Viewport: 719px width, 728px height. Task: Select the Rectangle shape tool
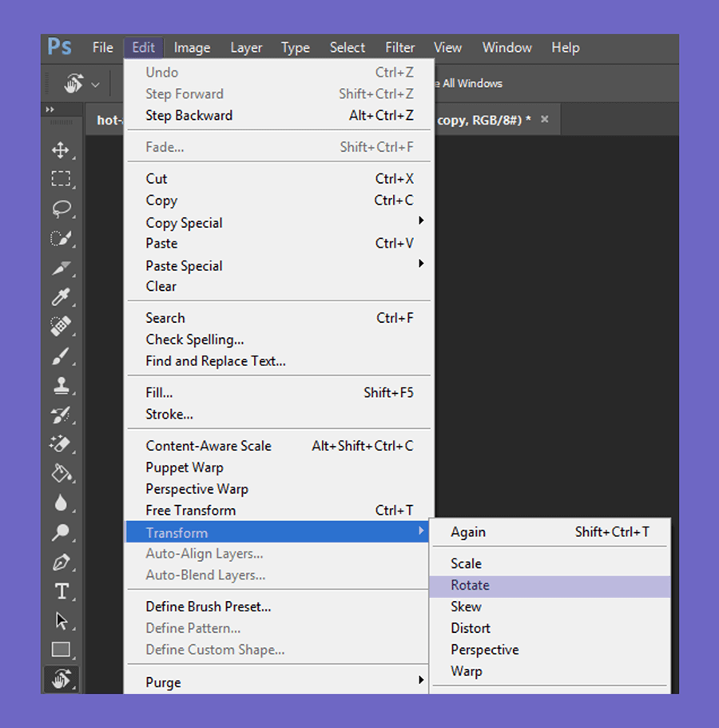(x=61, y=650)
